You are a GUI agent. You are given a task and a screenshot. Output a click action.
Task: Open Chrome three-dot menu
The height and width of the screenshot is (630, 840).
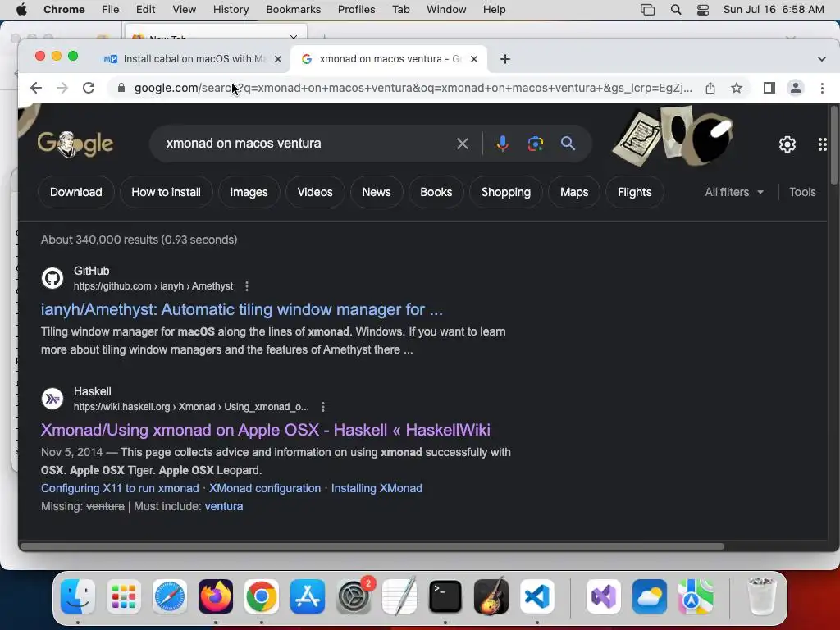(822, 88)
